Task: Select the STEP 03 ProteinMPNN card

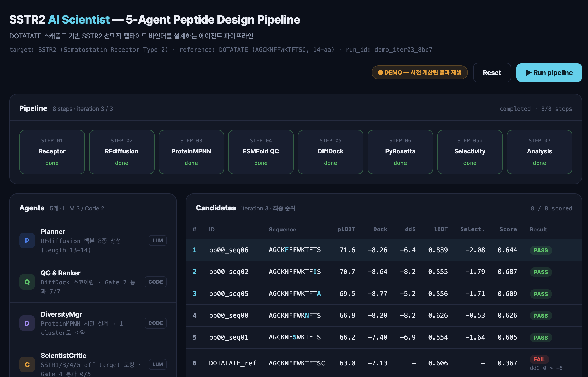Action: point(191,152)
